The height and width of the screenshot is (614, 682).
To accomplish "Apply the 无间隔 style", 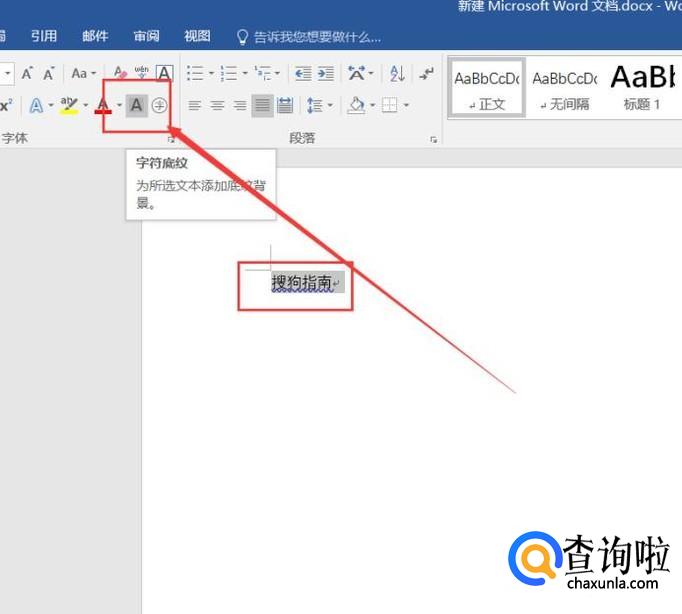I will tap(565, 88).
